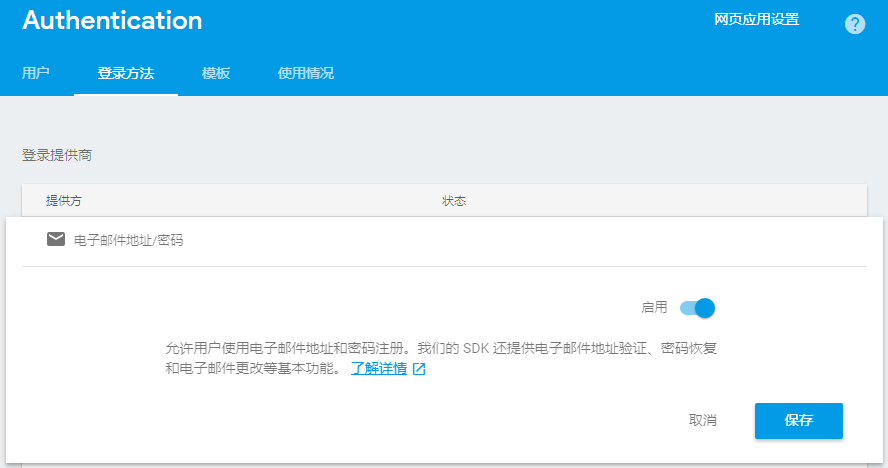Open 网页应用设置 in the header
Screen dimensions: 888x468
[x=756, y=20]
